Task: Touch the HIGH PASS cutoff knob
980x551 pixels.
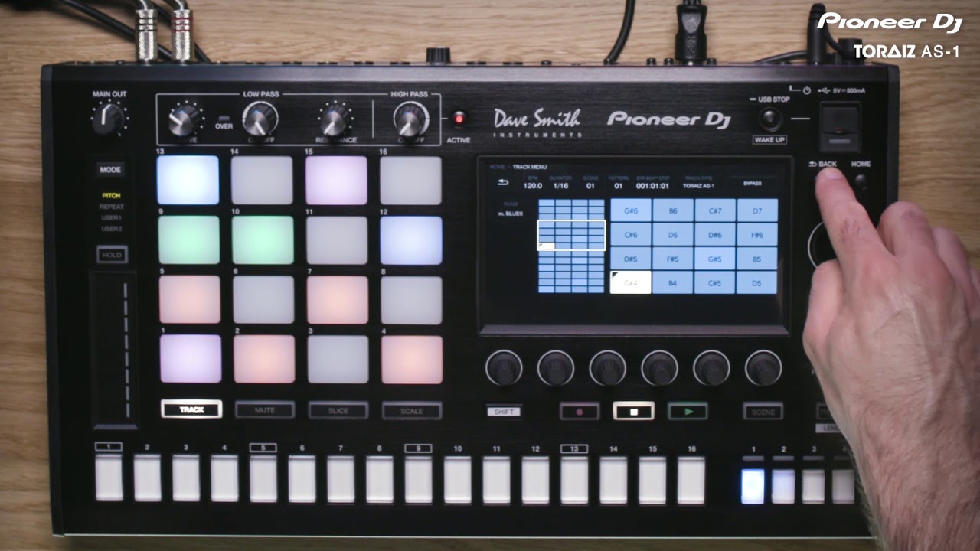Action: 410,120
